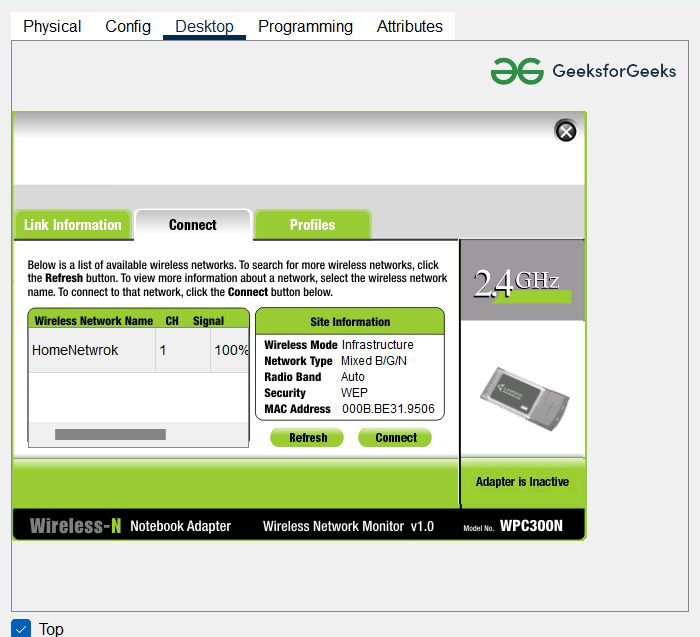Toggle the Top checkbox
This screenshot has width=700, height=637.
click(21, 629)
